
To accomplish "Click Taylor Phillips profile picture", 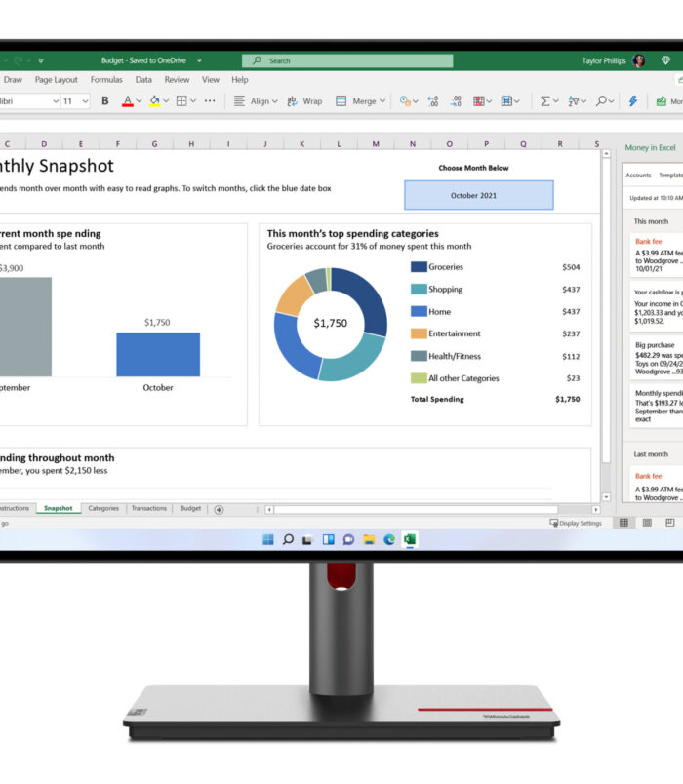I will [x=638, y=60].
